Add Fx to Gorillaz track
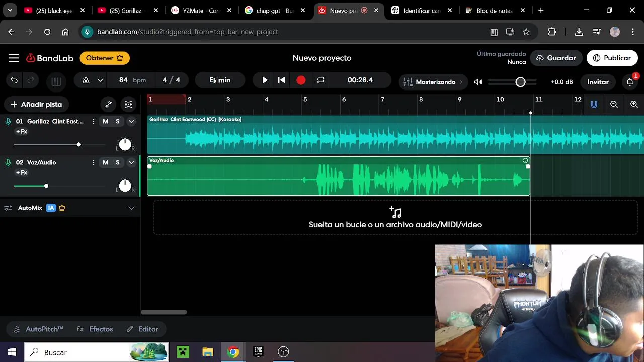Screen dimensions: 644x362 pyautogui.click(x=22, y=132)
